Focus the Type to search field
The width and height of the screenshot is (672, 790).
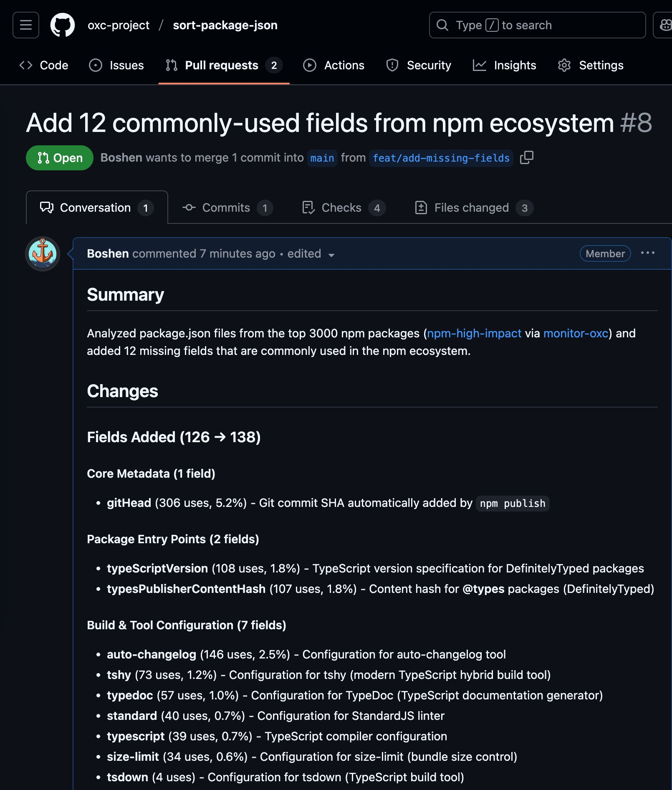pos(537,25)
